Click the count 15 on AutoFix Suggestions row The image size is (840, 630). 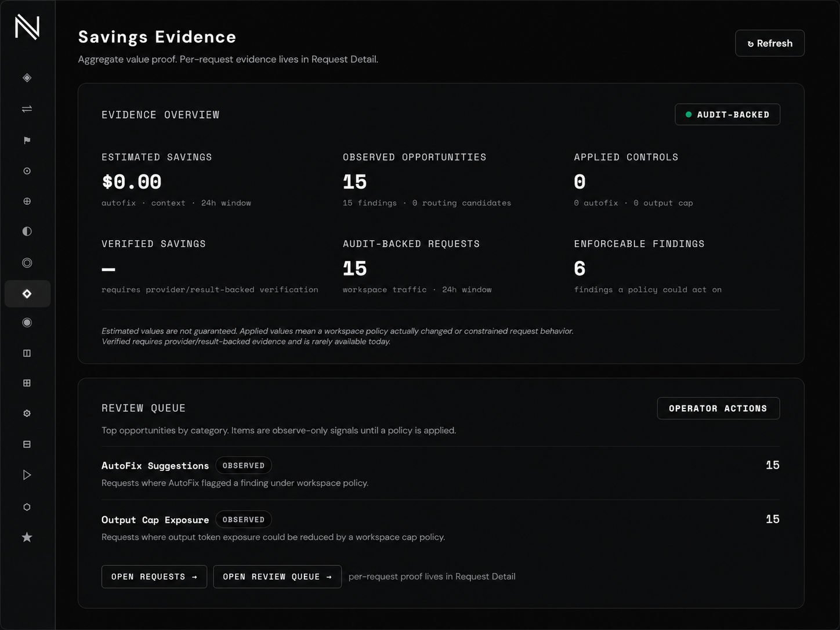pos(772,465)
